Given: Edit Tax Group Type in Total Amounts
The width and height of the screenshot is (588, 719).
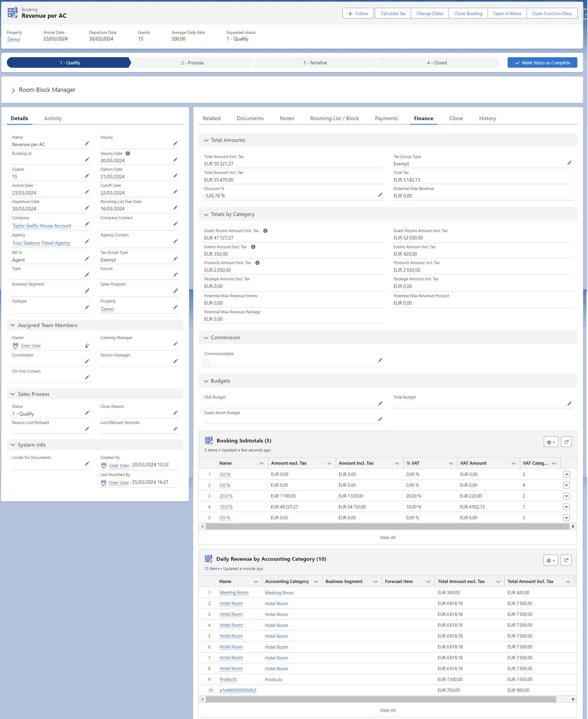Looking at the screenshot, I should tap(569, 163).
